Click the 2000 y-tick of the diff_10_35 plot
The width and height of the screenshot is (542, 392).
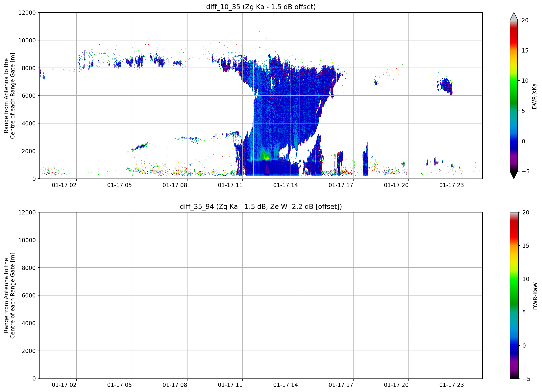pos(29,151)
